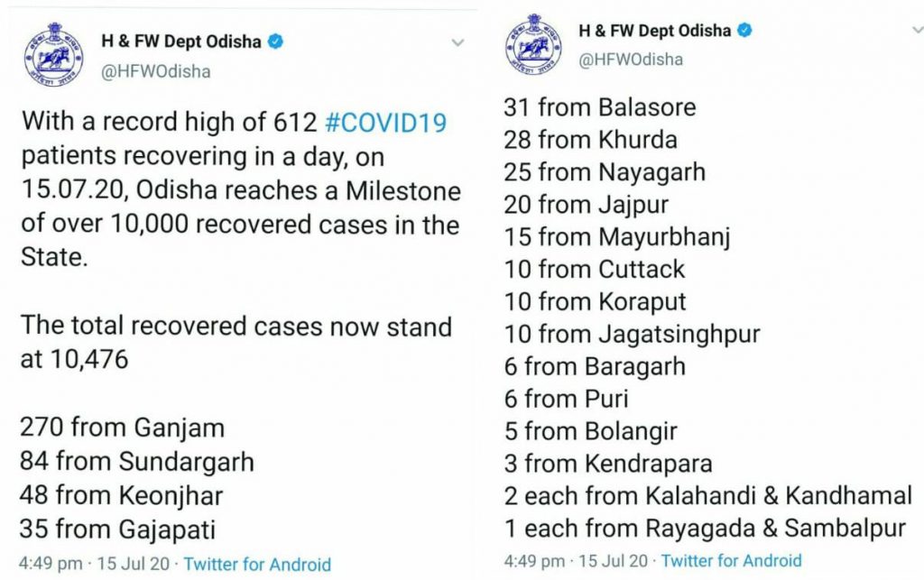
Task: Open left tweet's Twitter for Android link
Action: pos(257,564)
